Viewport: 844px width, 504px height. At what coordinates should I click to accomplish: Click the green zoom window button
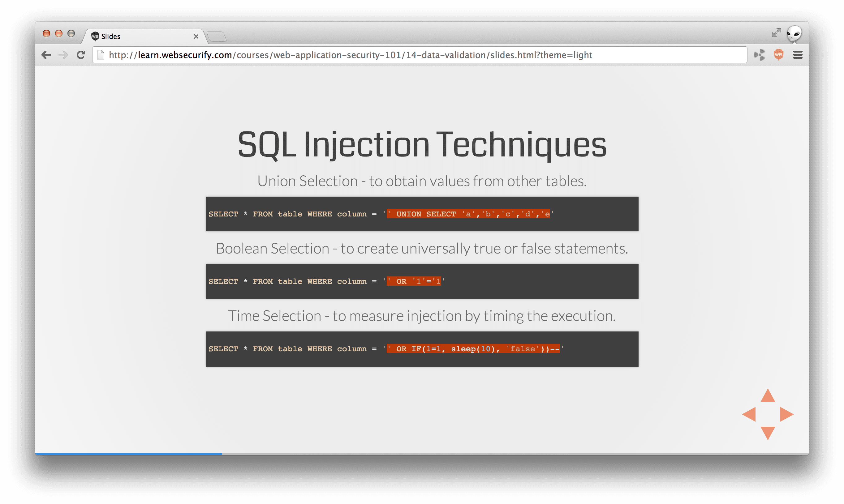click(x=71, y=33)
